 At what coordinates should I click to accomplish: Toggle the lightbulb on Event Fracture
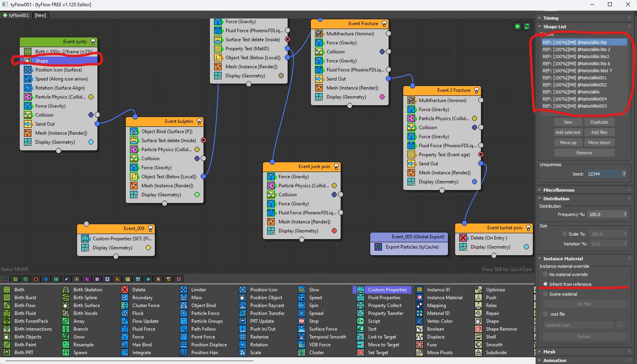point(384,24)
